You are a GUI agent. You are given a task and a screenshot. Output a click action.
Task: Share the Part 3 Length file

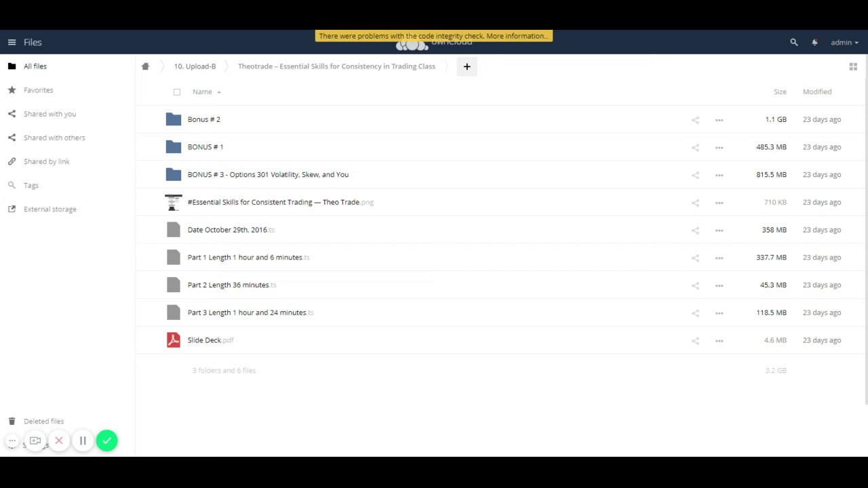pyautogui.click(x=695, y=313)
